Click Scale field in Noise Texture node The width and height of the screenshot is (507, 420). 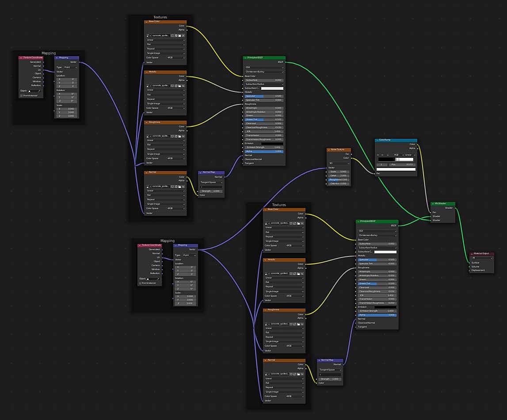(338, 172)
